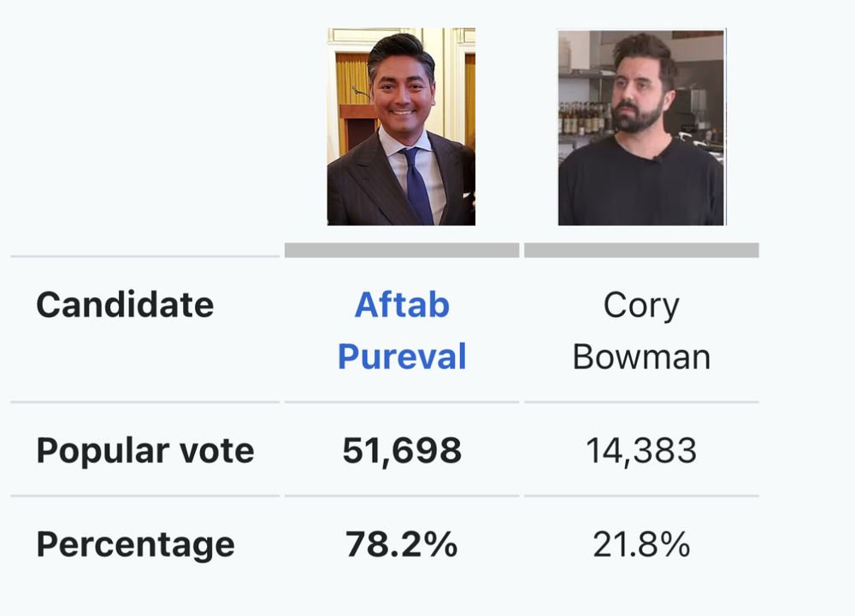Select the Popular vote row header

point(144,450)
